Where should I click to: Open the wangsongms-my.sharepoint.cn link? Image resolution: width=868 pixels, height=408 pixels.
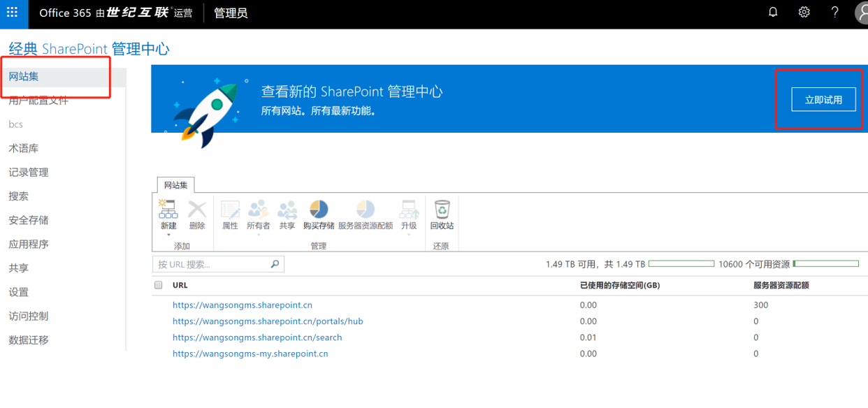tap(250, 354)
